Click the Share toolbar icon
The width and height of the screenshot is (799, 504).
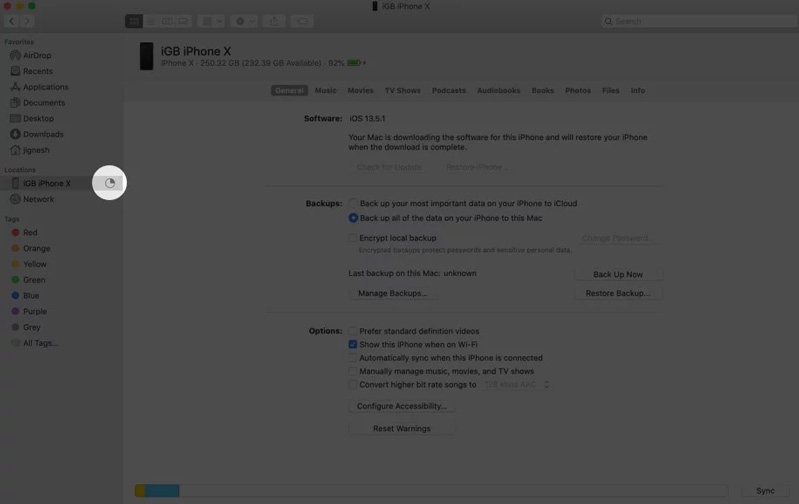click(x=274, y=21)
